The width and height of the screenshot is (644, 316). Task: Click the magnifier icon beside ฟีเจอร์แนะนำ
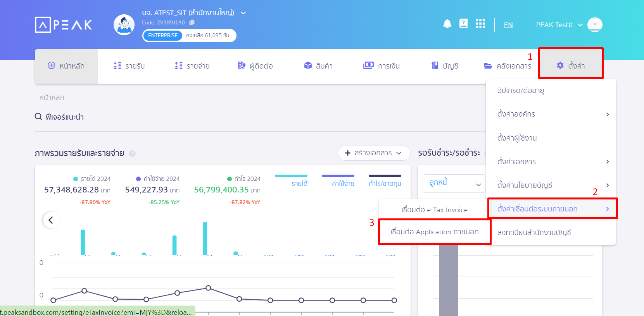(x=38, y=117)
